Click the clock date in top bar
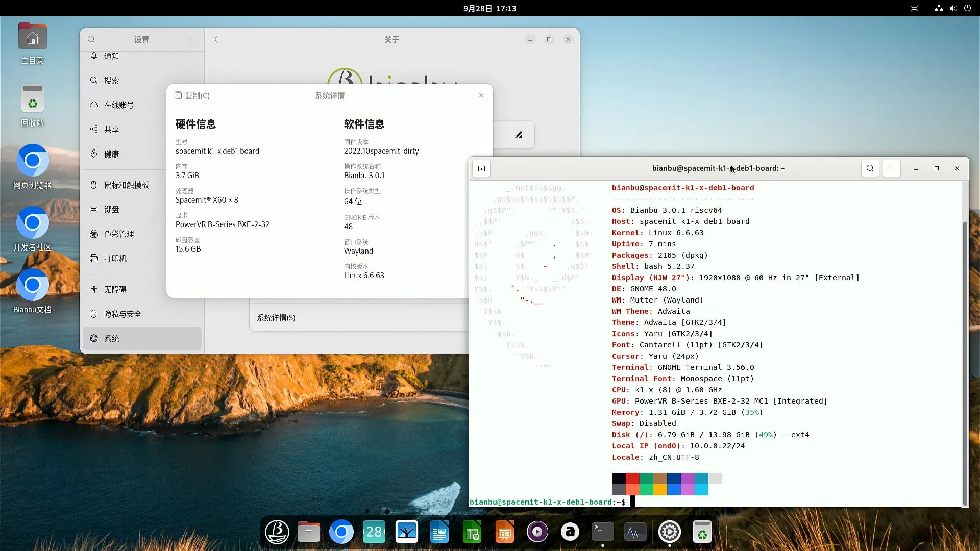The height and width of the screenshot is (551, 980). 489,9
